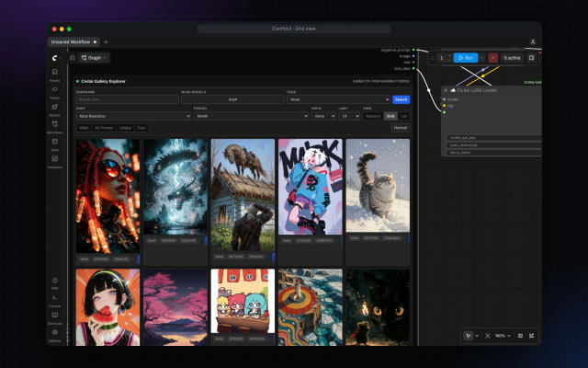Click the batch count field showing 1
The width and height of the screenshot is (588, 368).
tap(442, 58)
